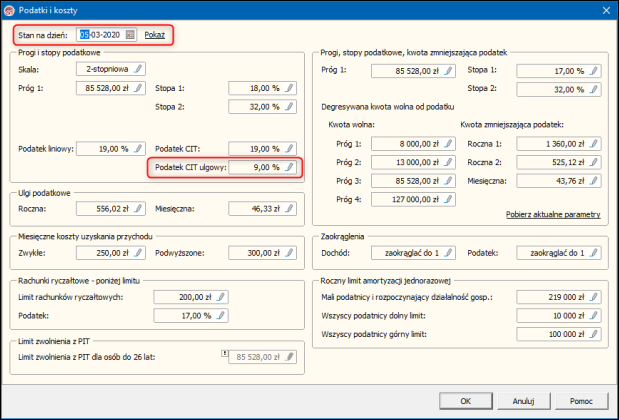Edit Roczna 2 525,12 zł pencil icon

[x=593, y=162]
